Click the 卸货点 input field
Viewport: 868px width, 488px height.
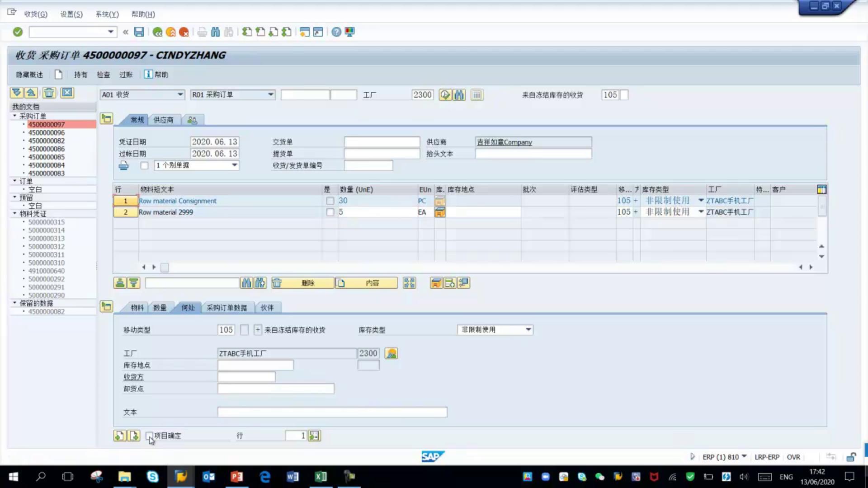point(275,389)
